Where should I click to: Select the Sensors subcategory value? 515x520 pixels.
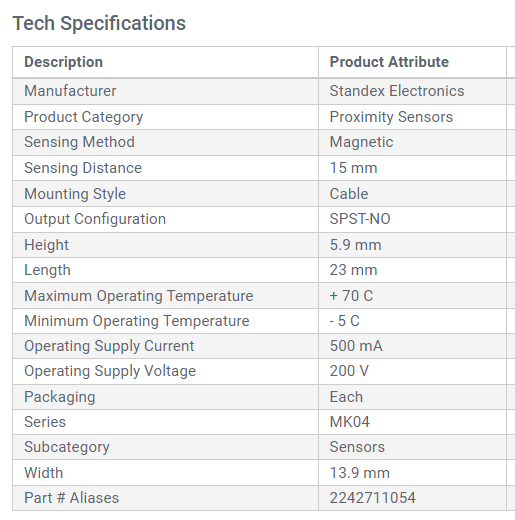click(x=357, y=447)
